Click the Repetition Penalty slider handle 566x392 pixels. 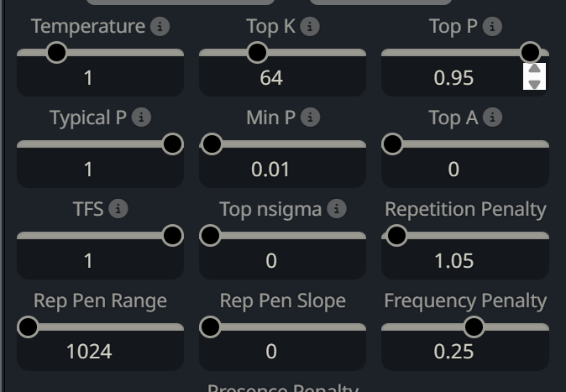[x=396, y=236]
